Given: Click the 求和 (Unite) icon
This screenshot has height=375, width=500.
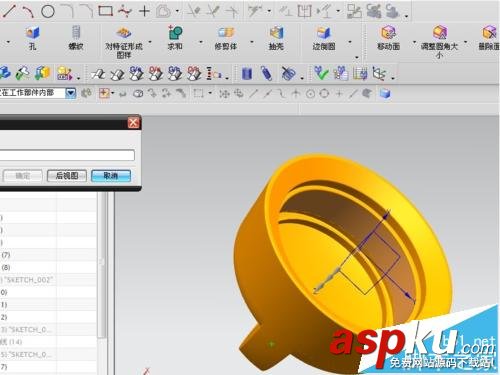Looking at the screenshot, I should click(175, 33).
